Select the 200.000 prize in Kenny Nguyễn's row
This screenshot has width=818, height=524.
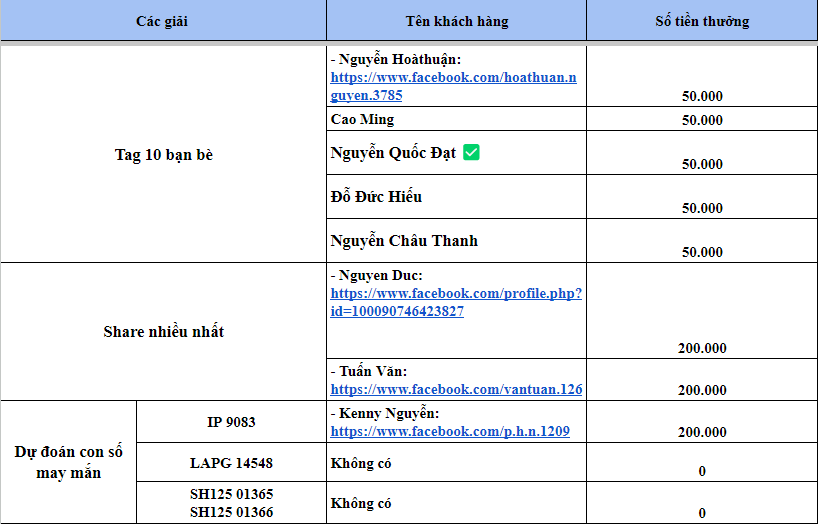[701, 432]
